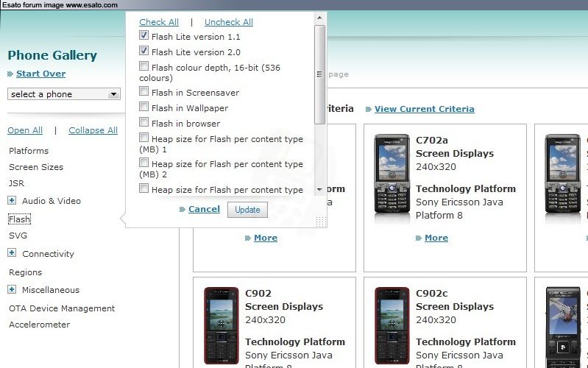This screenshot has height=368, width=588.
Task: Click the Update button
Action: 247,210
